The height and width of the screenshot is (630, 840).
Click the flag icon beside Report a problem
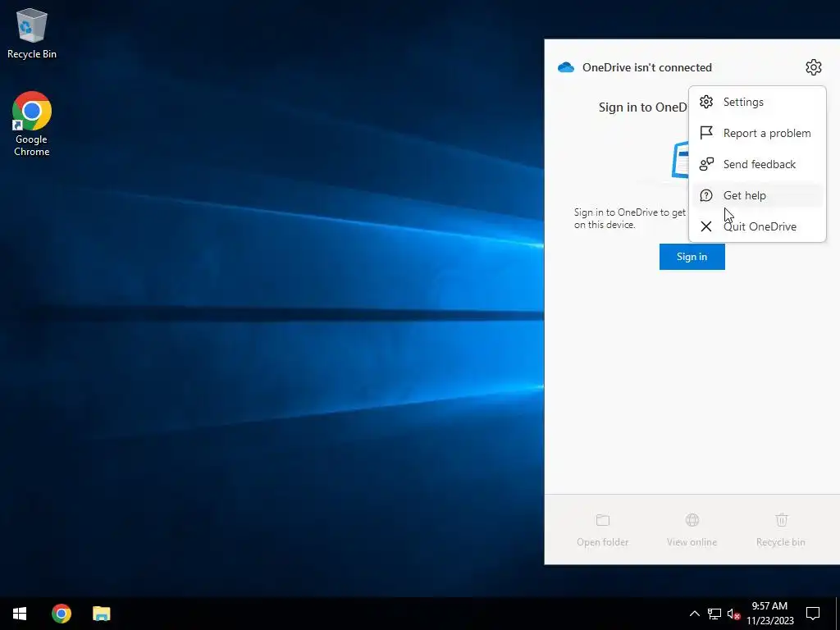point(706,133)
